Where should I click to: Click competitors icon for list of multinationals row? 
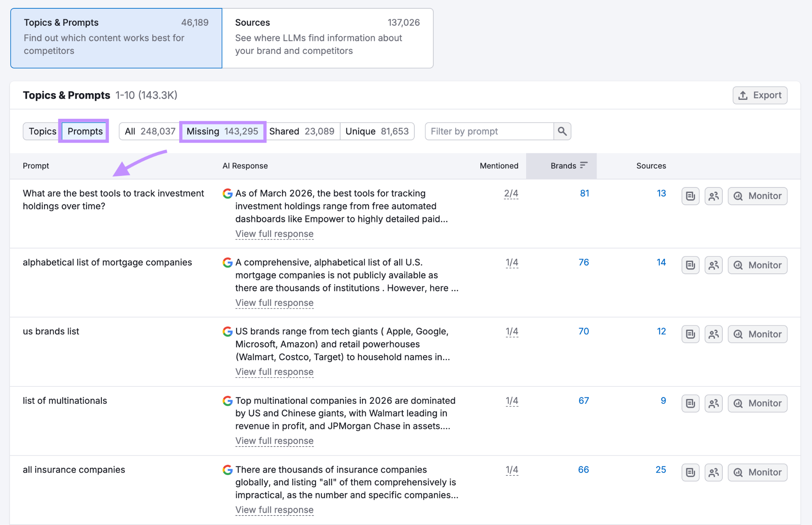click(713, 403)
